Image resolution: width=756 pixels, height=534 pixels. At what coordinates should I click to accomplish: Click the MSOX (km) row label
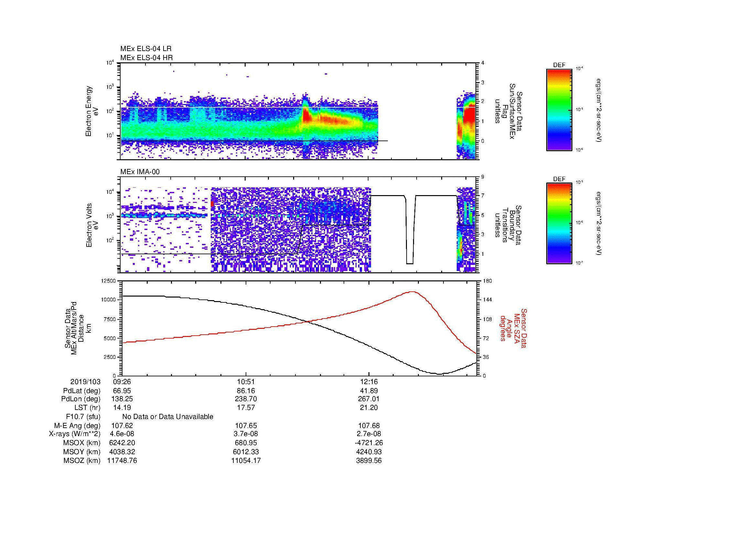pyautogui.click(x=82, y=443)
